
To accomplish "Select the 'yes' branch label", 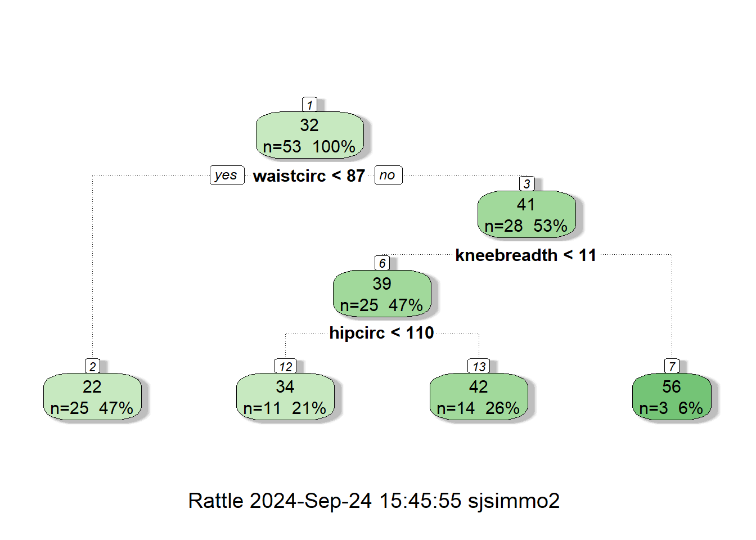I will 227,175.
